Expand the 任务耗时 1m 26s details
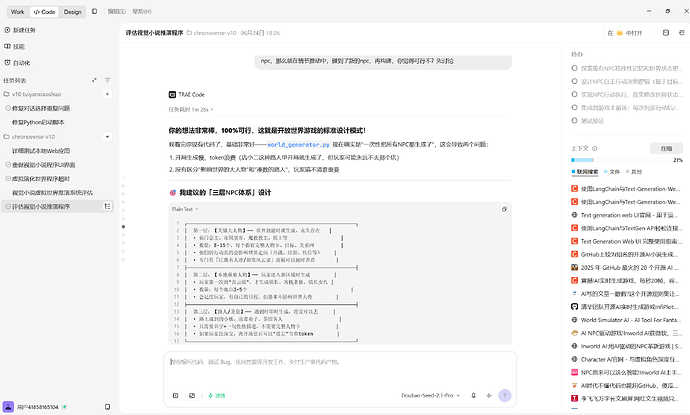690x415 pixels. coord(191,109)
